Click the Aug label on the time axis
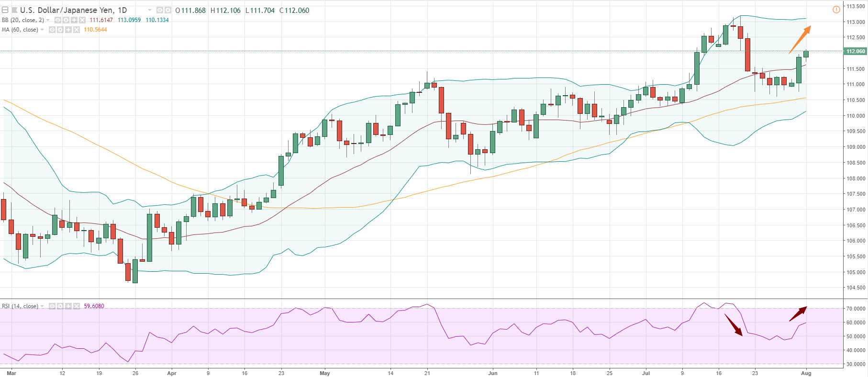The width and height of the screenshot is (868, 377). (x=806, y=373)
